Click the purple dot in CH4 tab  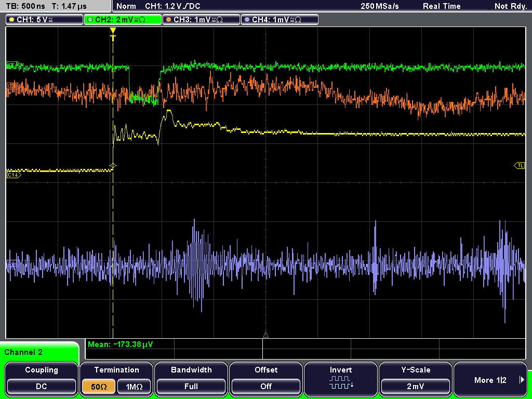coord(247,20)
